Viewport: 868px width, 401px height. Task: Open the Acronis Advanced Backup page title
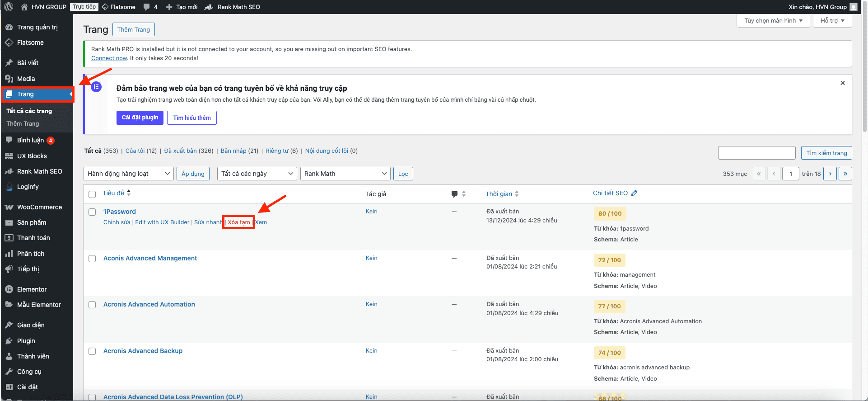[143, 351]
